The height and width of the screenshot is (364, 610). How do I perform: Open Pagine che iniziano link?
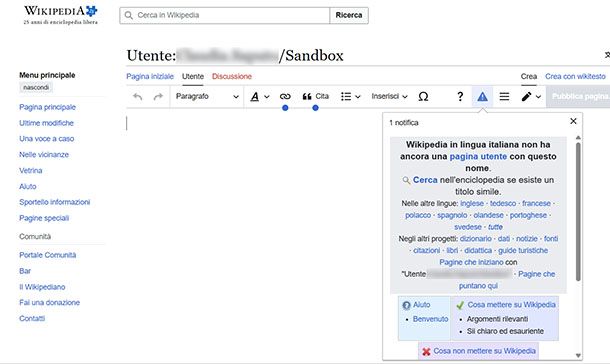coord(472,262)
